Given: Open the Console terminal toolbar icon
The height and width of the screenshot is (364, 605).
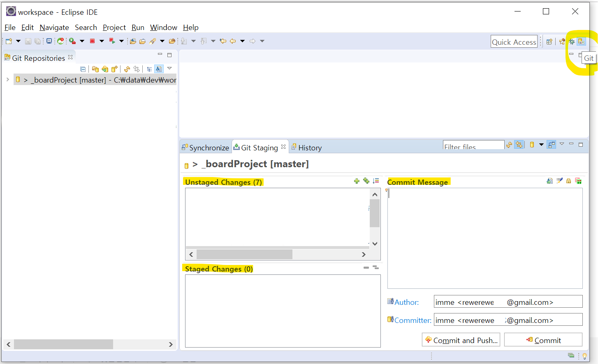Looking at the screenshot, I should tap(49, 41).
